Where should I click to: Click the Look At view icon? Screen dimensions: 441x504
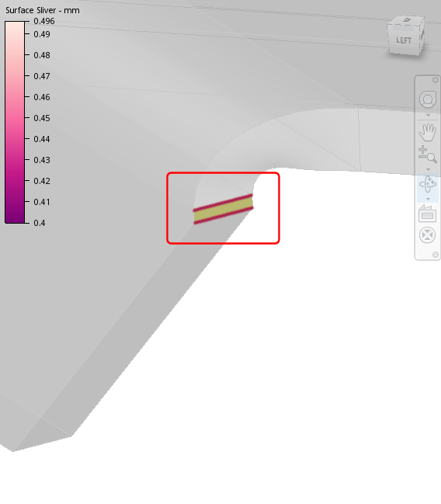[x=428, y=214]
